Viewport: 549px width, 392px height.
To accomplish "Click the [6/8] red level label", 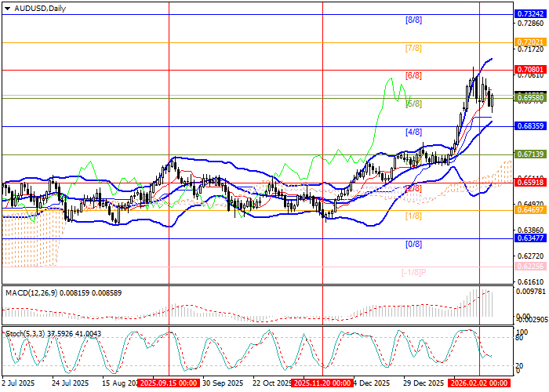I will [413, 76].
